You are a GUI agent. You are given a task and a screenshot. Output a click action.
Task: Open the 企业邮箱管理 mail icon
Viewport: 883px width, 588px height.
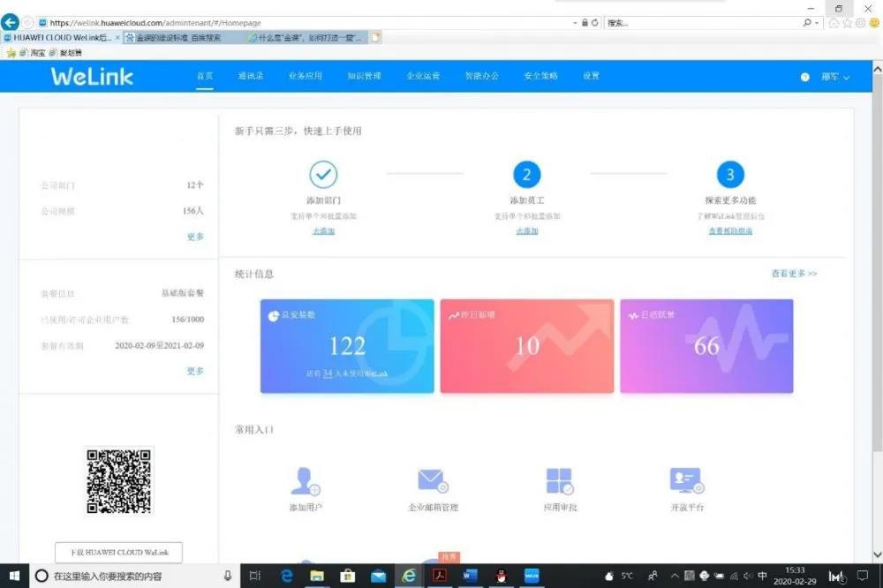(x=433, y=481)
